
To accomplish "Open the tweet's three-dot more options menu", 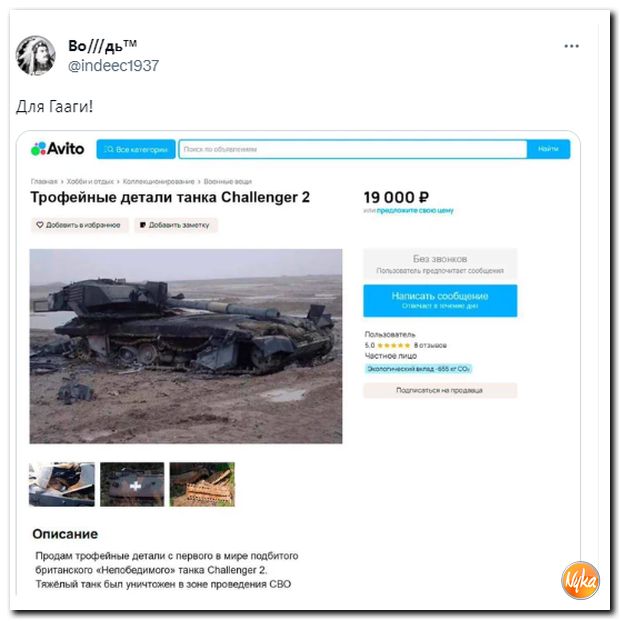I will coord(571,46).
